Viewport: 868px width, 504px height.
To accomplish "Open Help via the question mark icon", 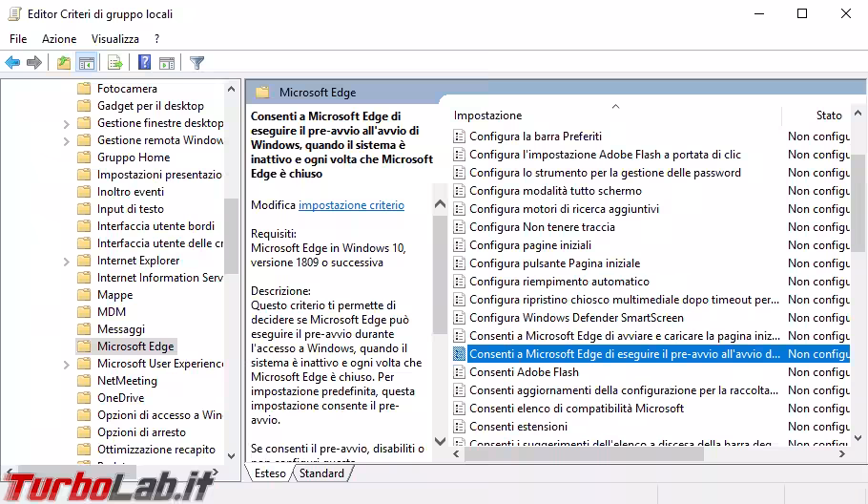I will click(144, 63).
